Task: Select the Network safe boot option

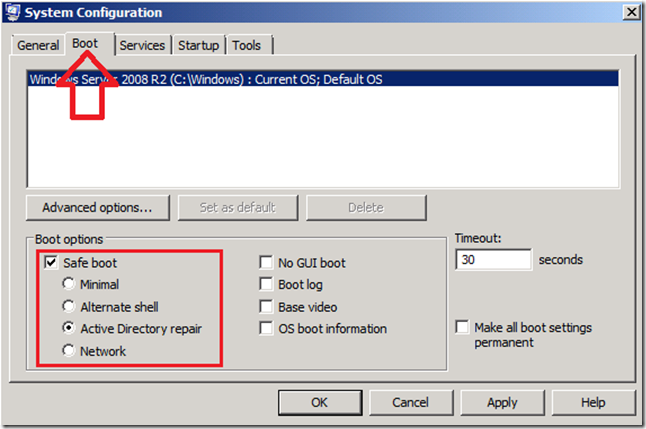Action: coord(68,350)
